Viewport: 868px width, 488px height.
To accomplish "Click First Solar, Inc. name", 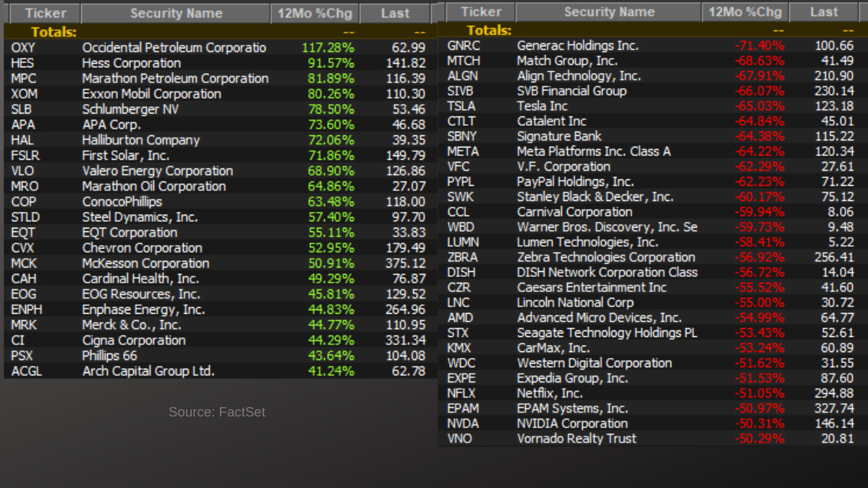I will tap(126, 155).
